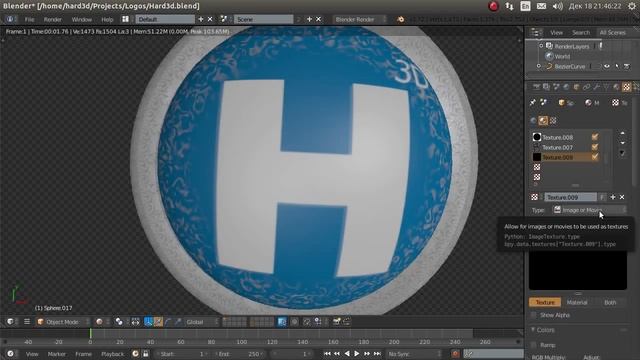Open the World properties tab
The height and width of the screenshot is (360, 640).
click(566, 87)
